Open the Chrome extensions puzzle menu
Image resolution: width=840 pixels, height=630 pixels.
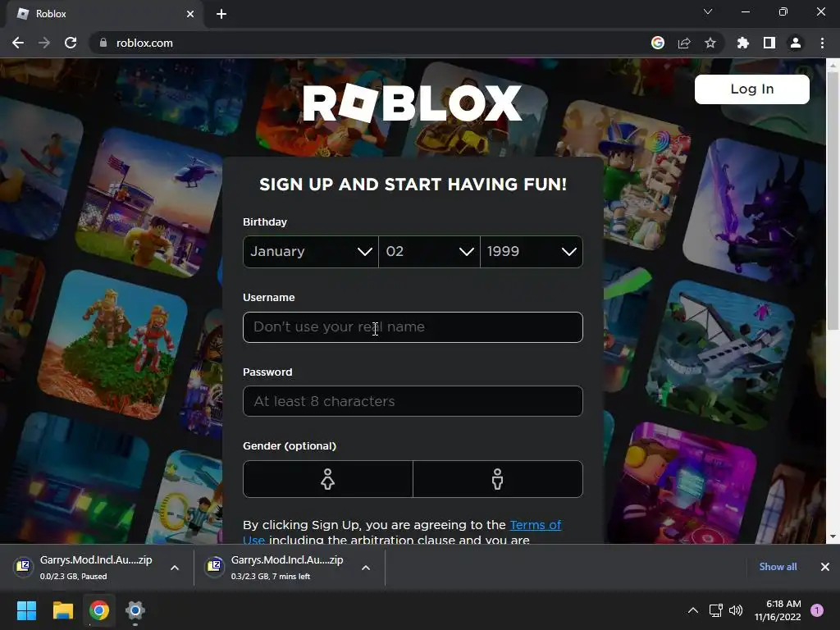pos(742,43)
